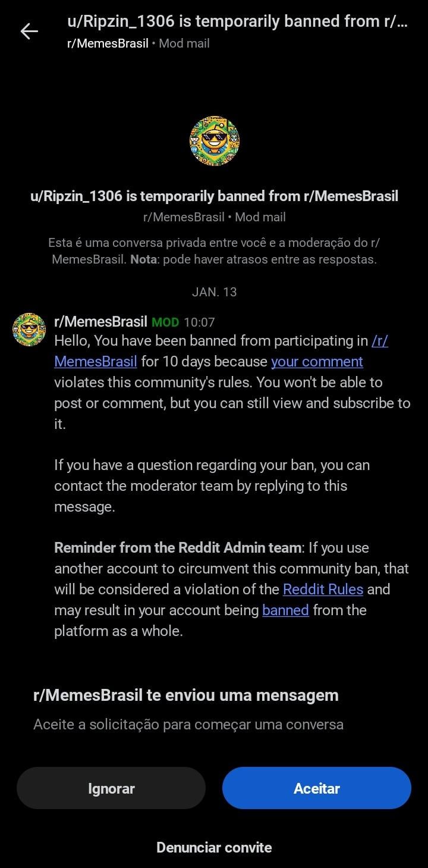Tap the "Esta é uma conversa privada" notice
The image size is (428, 868).
[x=214, y=251]
